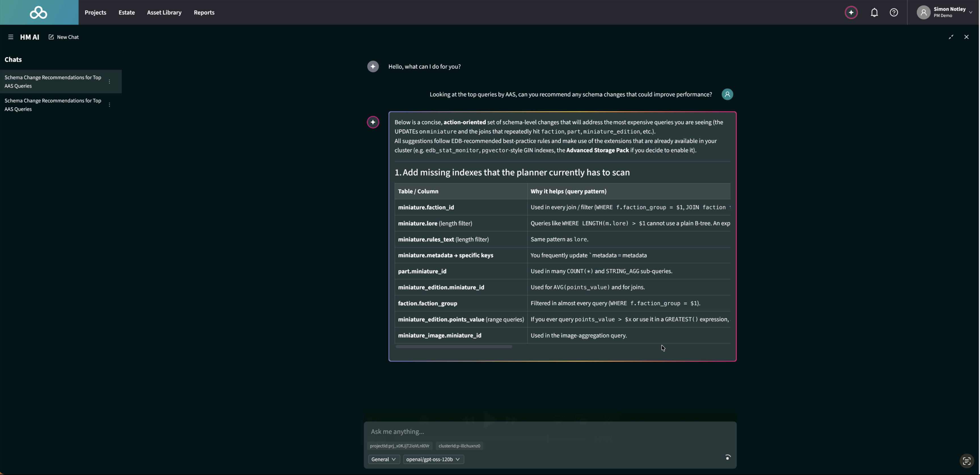Go to the Asset Library tab

pos(164,12)
